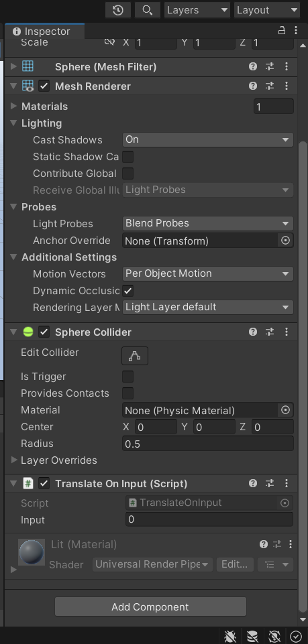Click the Edit Collider button icon

pos(135,356)
